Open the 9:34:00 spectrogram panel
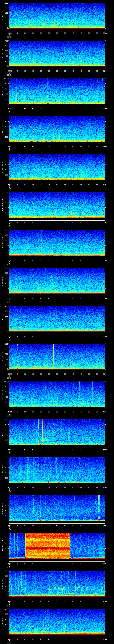The image size is (114, 644). [x=57, y=205]
